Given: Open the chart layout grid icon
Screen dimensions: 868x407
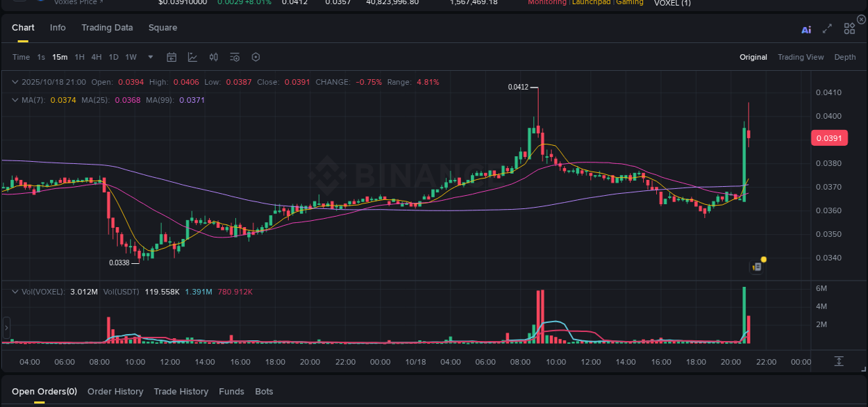Looking at the screenshot, I should 849,28.
